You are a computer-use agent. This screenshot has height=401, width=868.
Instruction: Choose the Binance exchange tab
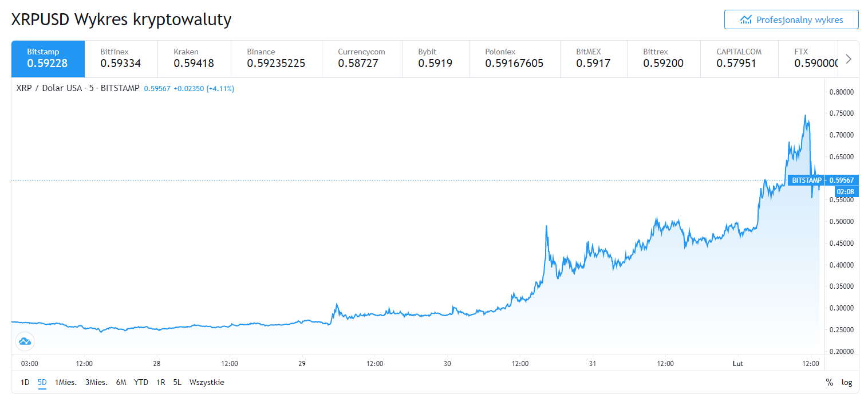tap(277, 59)
